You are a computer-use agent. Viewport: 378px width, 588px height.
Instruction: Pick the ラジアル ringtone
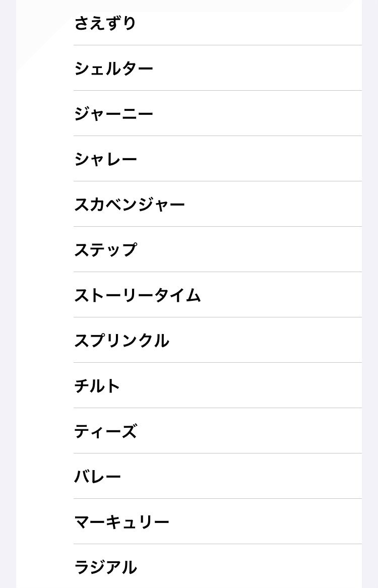[x=105, y=567]
